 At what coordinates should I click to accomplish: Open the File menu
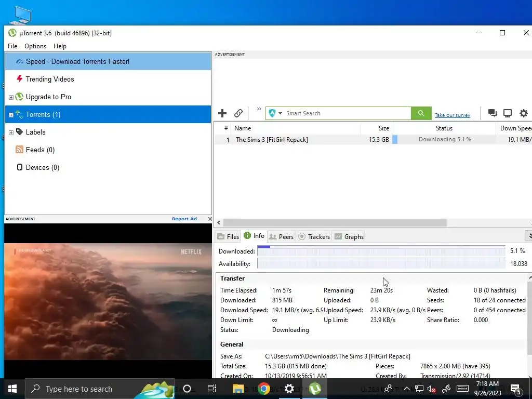tap(12, 46)
